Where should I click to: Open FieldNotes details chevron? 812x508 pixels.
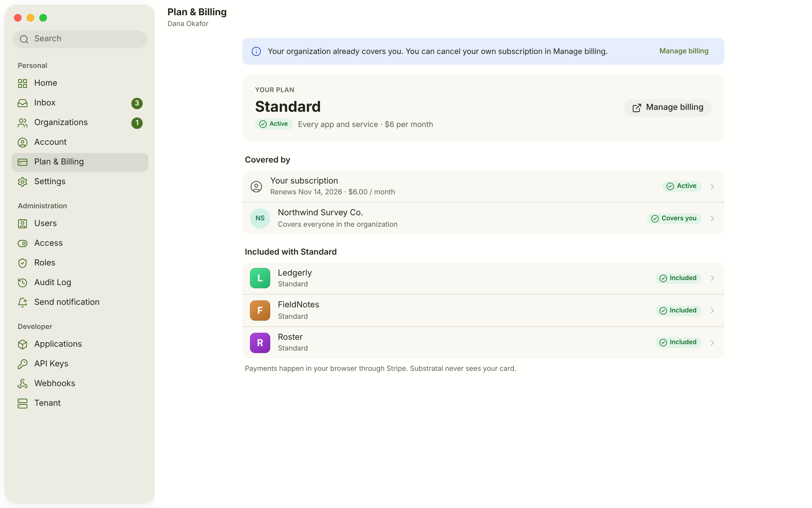[x=712, y=311]
